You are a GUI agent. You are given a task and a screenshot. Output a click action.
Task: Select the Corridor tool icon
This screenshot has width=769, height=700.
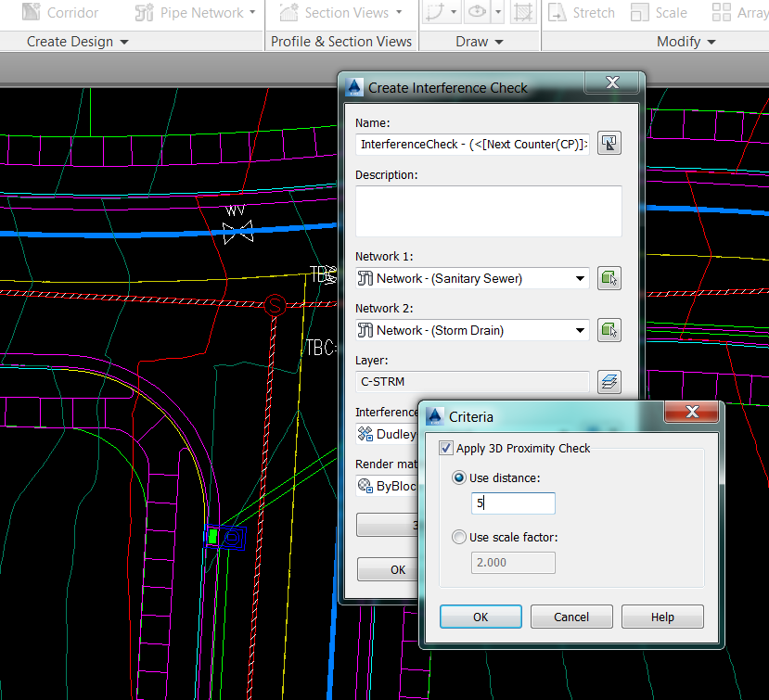[x=32, y=13]
